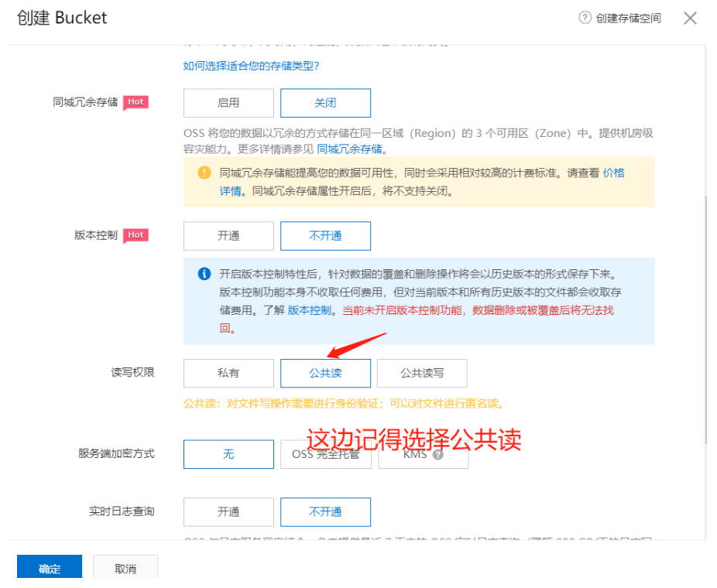Click the Hot badge beside 版本控制
This screenshot has width=717, height=588.
coord(136,235)
